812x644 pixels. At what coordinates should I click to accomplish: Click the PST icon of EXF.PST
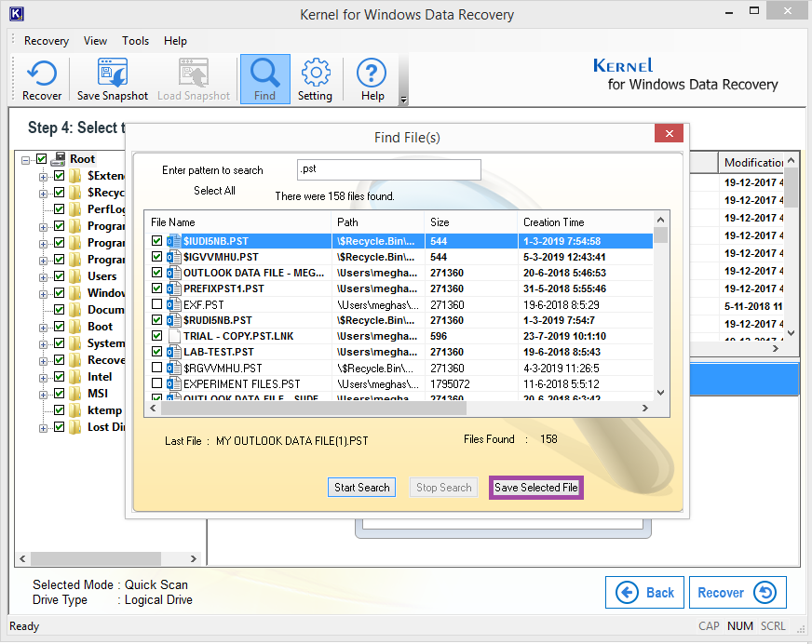click(173, 304)
